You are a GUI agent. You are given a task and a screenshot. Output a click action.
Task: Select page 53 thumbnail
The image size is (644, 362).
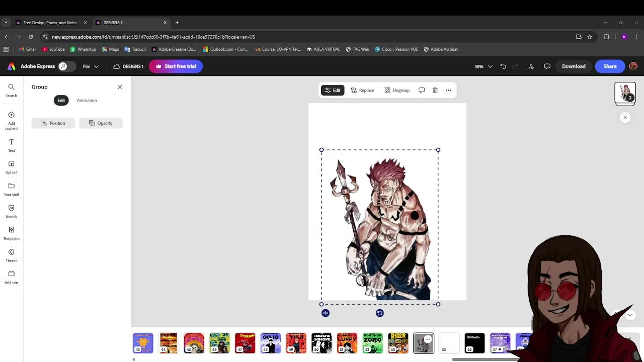coord(398,343)
